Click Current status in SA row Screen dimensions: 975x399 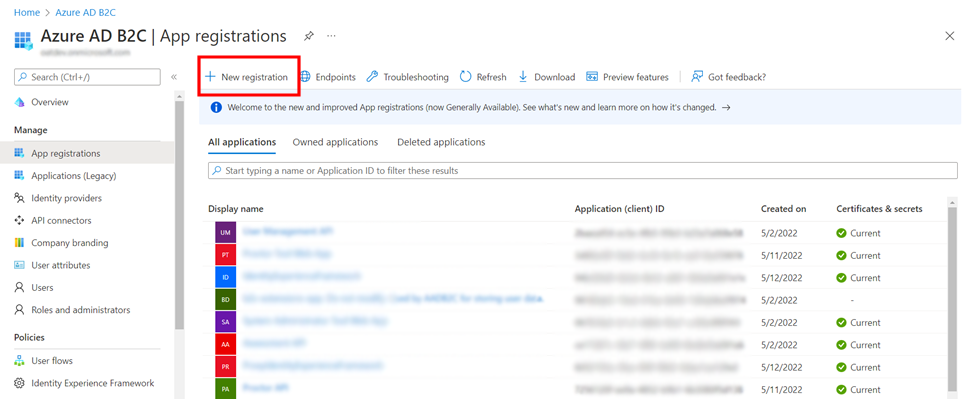(x=858, y=323)
